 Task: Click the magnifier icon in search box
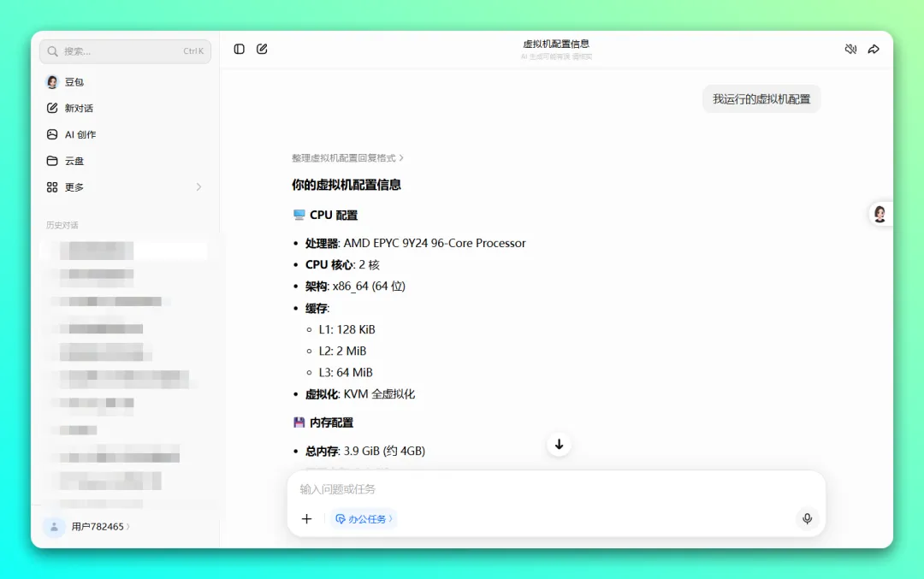(x=52, y=51)
